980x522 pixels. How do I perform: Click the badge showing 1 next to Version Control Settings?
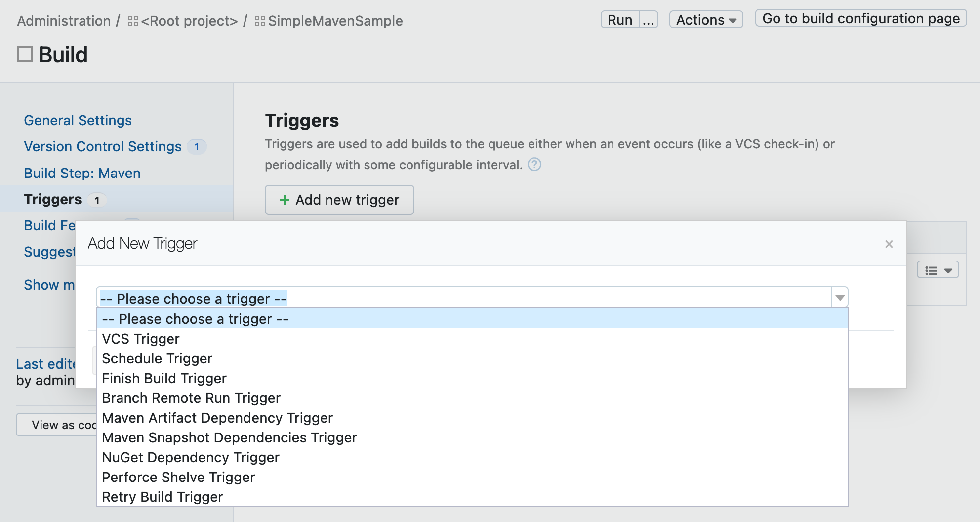(197, 147)
